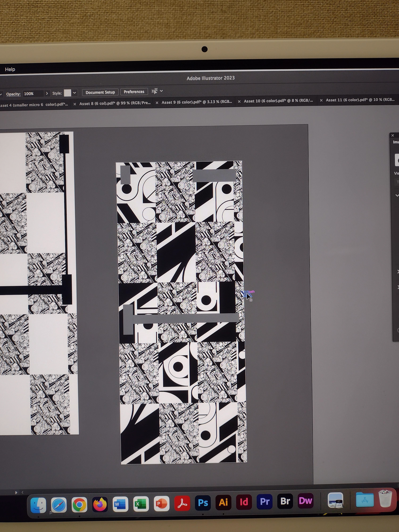399x532 pixels.
Task: Click the Document Setup button
Action: (100, 92)
